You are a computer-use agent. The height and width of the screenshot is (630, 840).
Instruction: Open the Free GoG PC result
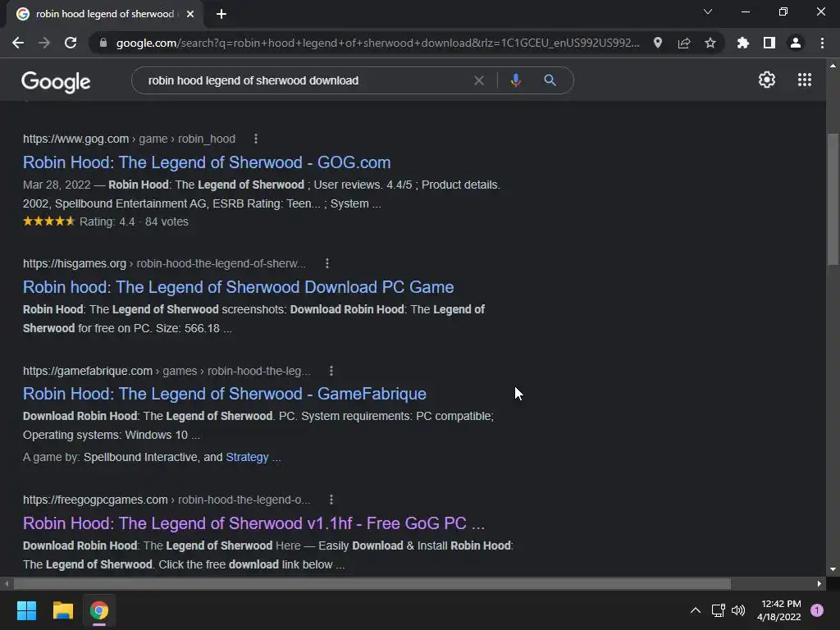(x=254, y=523)
